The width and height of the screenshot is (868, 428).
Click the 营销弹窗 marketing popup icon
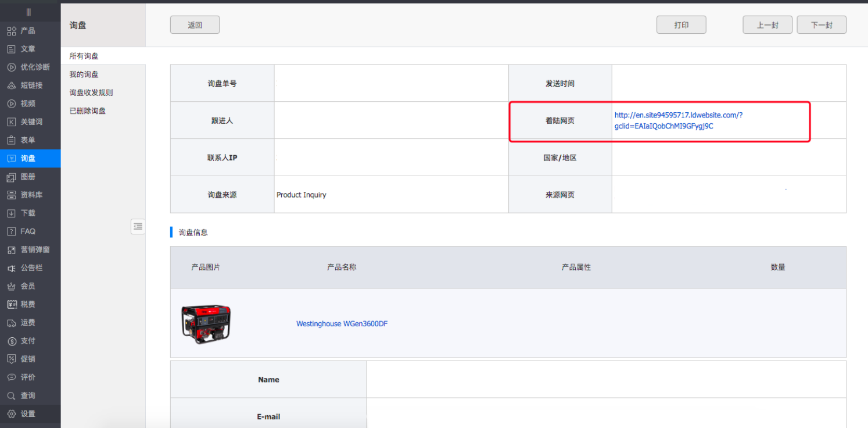(12, 250)
